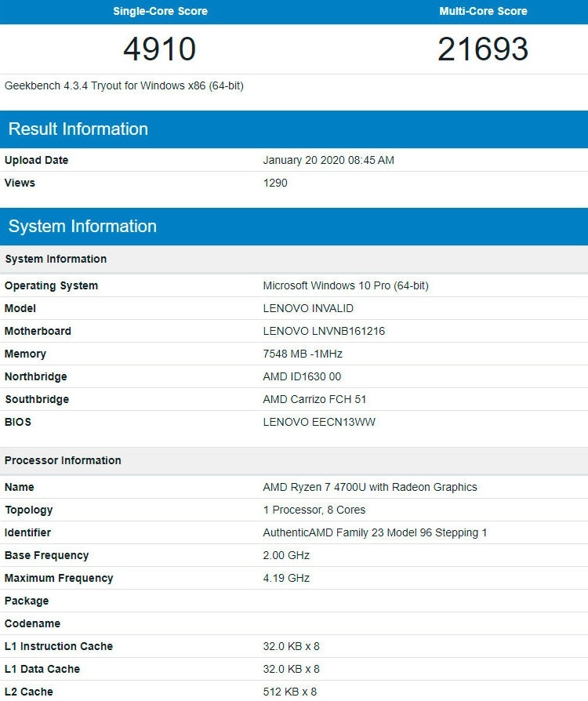Select the L1 Data Cache 32.0 KB value

pyautogui.click(x=291, y=670)
